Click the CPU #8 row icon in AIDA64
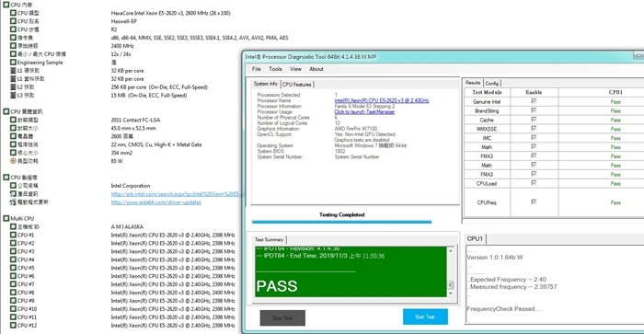This screenshot has height=334, width=644. click(13, 293)
